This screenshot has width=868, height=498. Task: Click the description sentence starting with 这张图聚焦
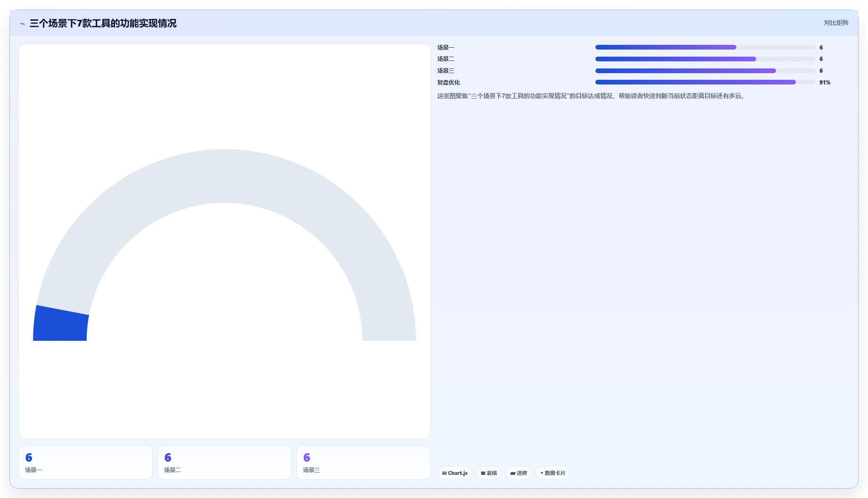point(591,96)
